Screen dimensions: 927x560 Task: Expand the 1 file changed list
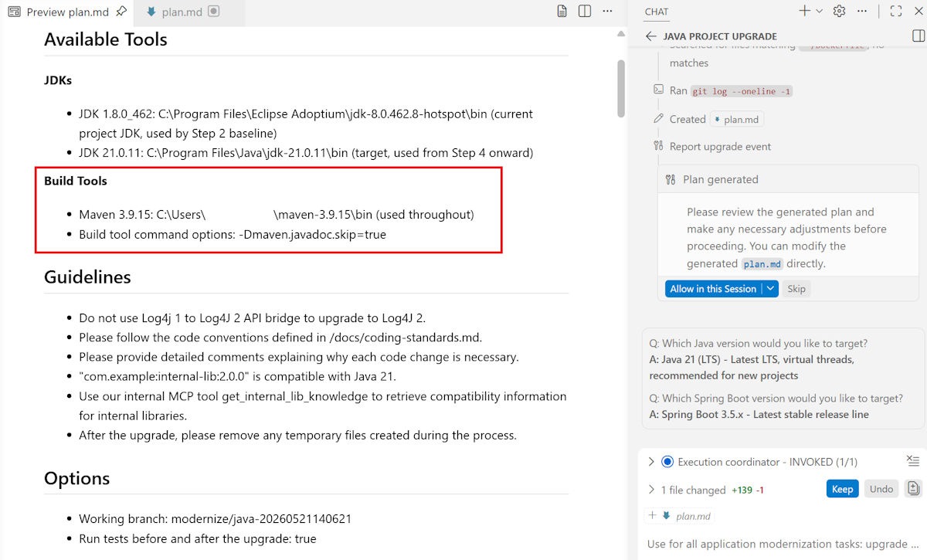[x=651, y=490]
